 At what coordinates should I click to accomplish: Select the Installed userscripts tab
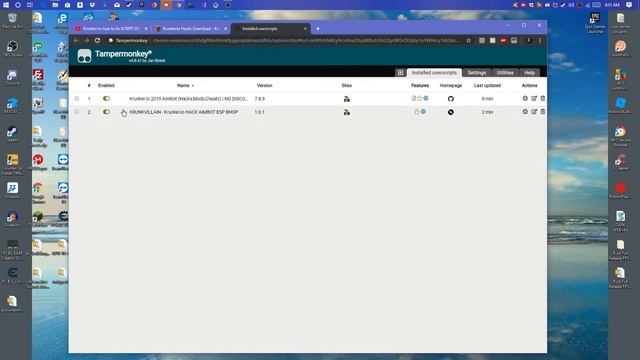(434, 73)
